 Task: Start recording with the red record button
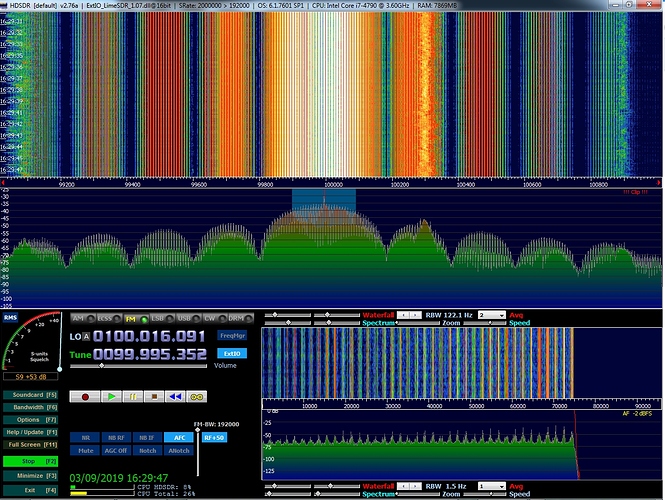[85, 397]
